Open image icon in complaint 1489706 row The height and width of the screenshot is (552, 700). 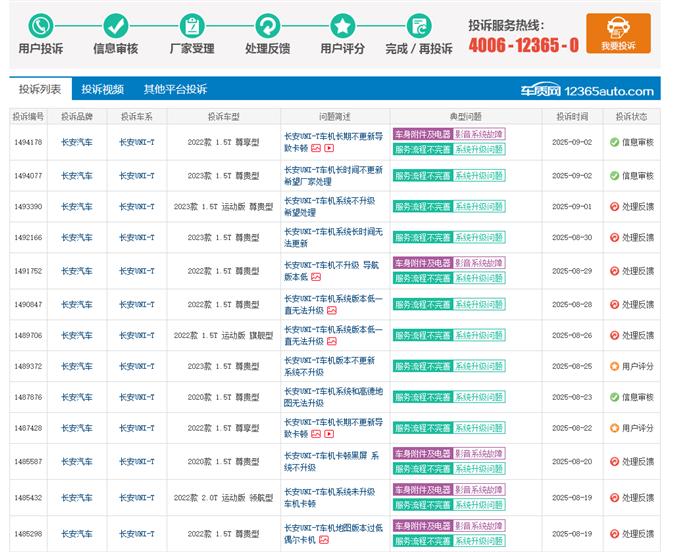tap(332, 342)
